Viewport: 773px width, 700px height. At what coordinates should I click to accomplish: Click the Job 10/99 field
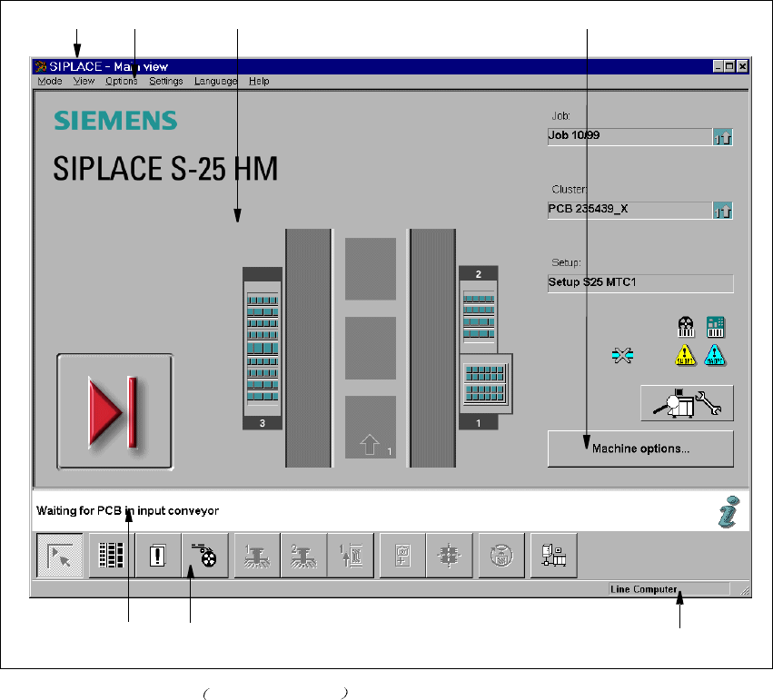pos(630,137)
